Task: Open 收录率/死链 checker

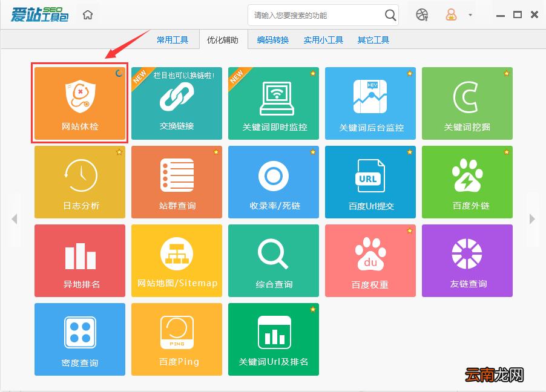Action: click(274, 182)
